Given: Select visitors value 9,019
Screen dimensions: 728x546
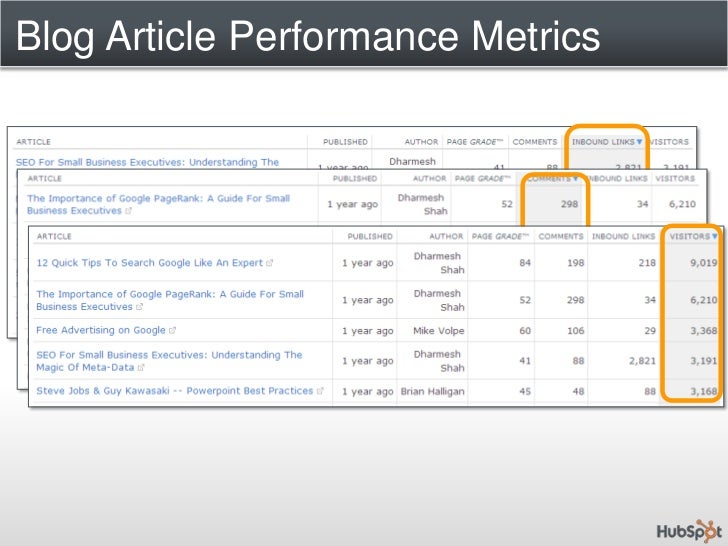Looking at the screenshot, I should tap(703, 263).
